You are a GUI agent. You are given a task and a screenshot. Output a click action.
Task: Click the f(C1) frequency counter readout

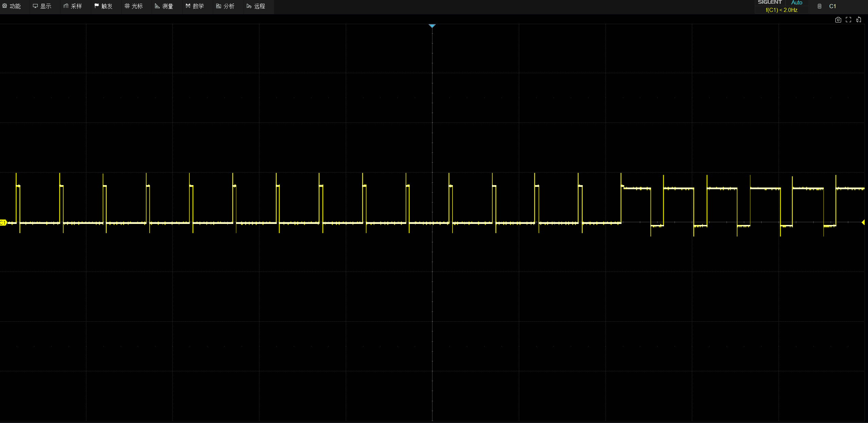point(781,10)
